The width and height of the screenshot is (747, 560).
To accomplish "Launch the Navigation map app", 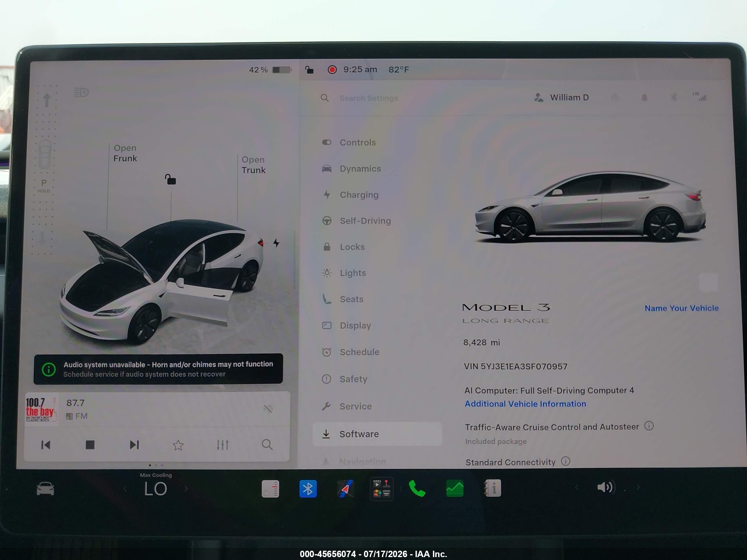I will (345, 489).
